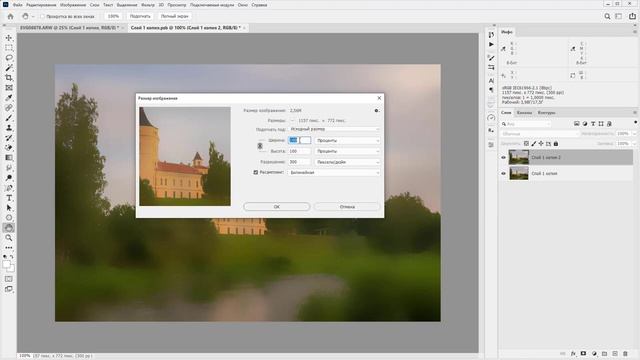Viewport: 640px width, 360px height.
Task: Select the Clone Stamp tool
Action: (9, 128)
